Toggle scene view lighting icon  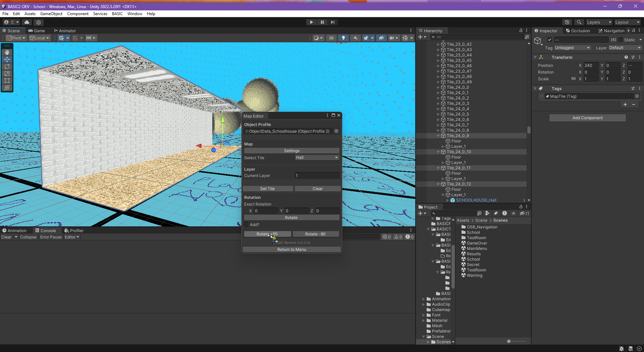click(343, 38)
